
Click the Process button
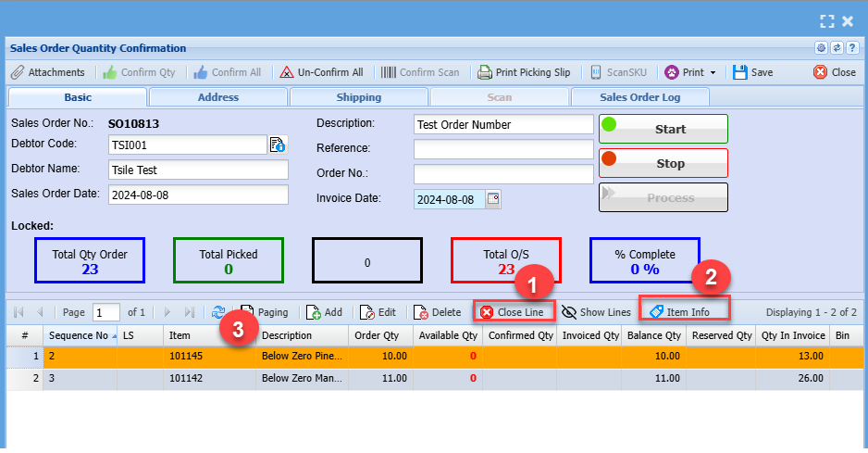663,197
